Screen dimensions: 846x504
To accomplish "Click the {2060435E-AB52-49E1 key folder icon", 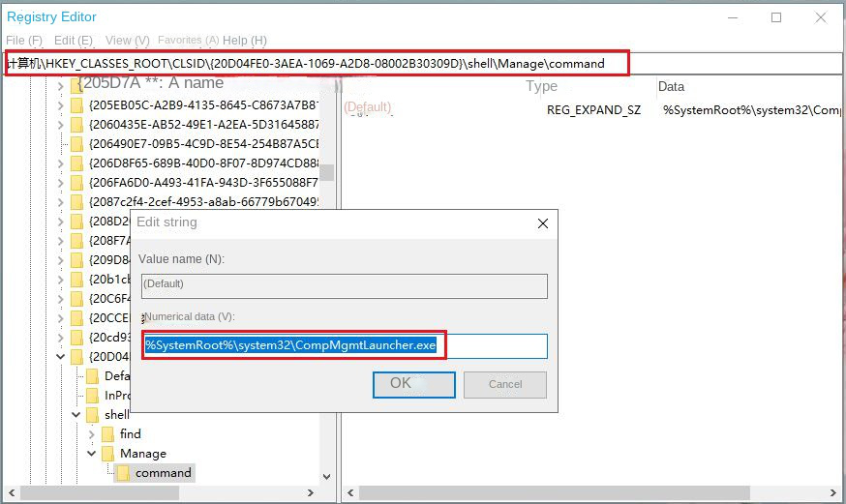I will 76,125.
